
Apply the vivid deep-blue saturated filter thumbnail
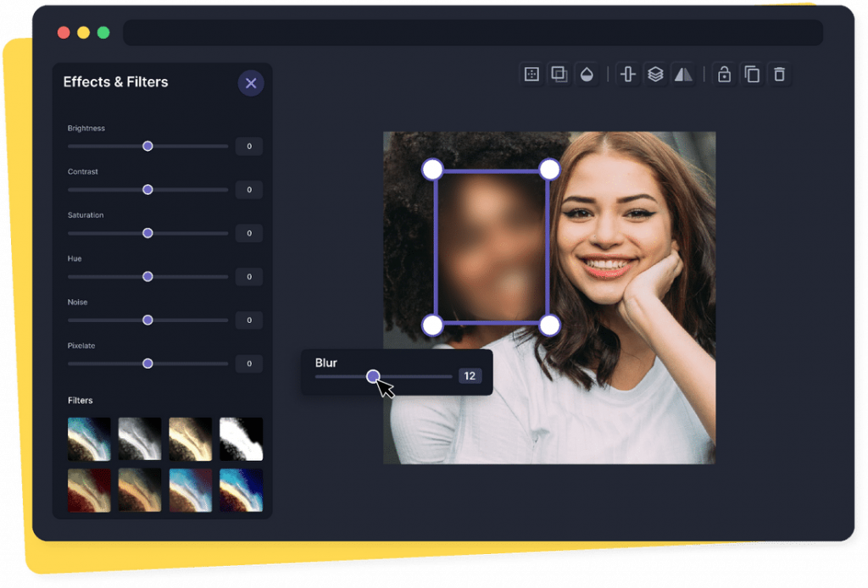coord(242,490)
